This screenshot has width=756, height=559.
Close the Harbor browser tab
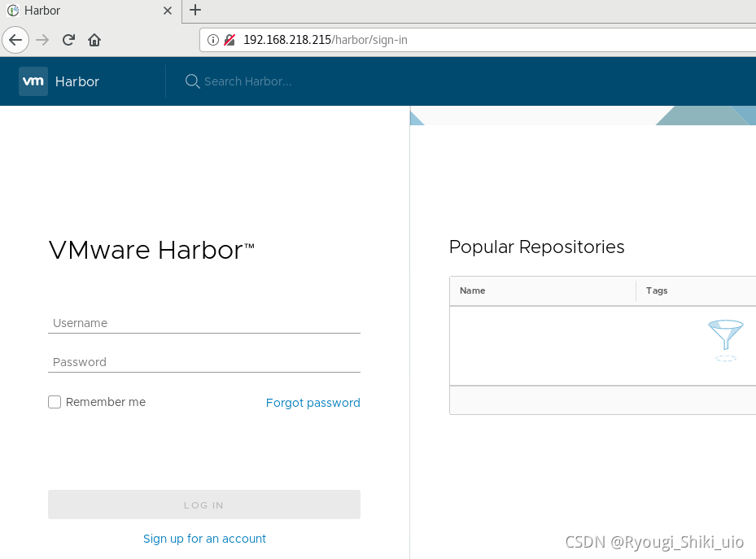point(168,11)
